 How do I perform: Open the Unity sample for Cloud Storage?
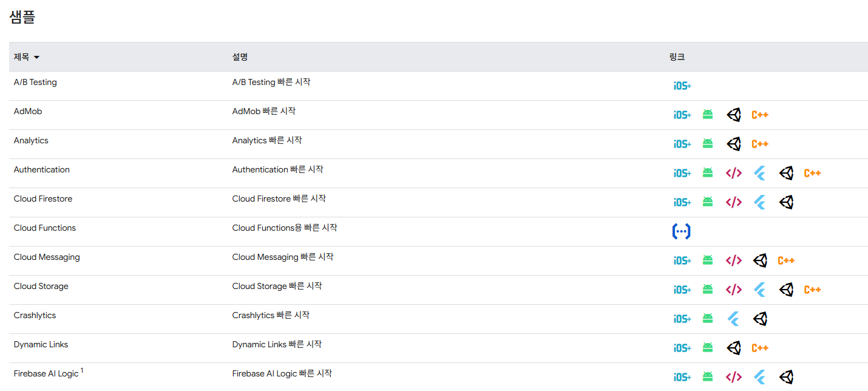[x=787, y=290]
